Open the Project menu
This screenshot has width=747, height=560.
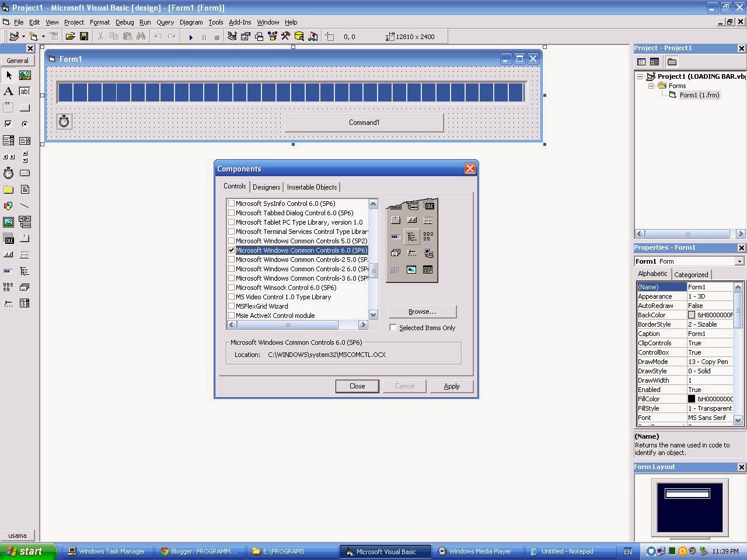(x=74, y=22)
